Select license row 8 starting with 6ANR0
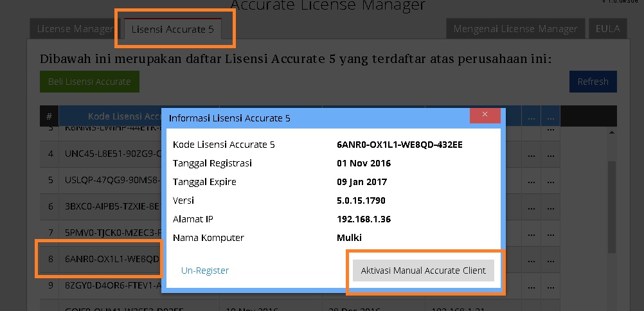The image size is (644, 311). click(109, 259)
